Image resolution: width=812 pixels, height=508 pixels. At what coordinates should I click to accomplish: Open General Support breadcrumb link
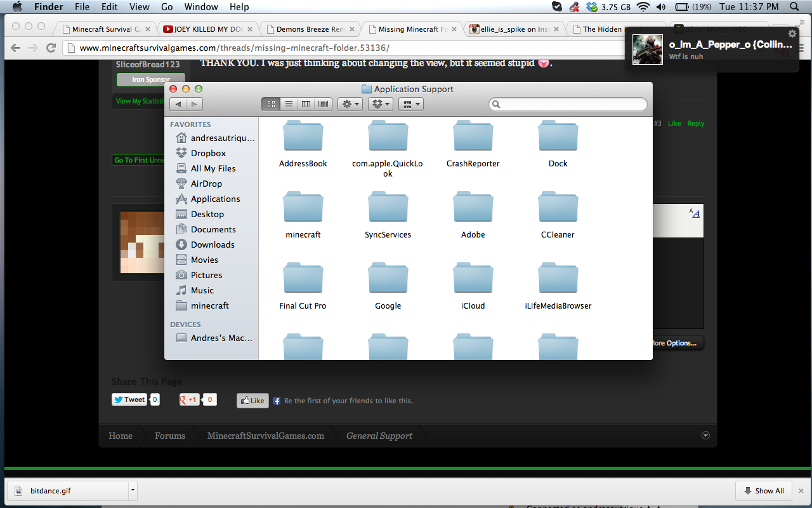click(379, 436)
